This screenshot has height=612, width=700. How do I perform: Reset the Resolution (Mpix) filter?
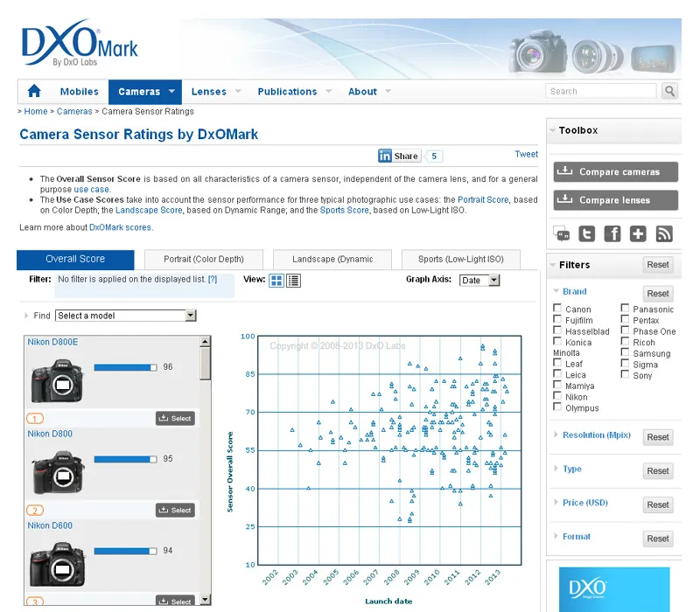(x=658, y=437)
